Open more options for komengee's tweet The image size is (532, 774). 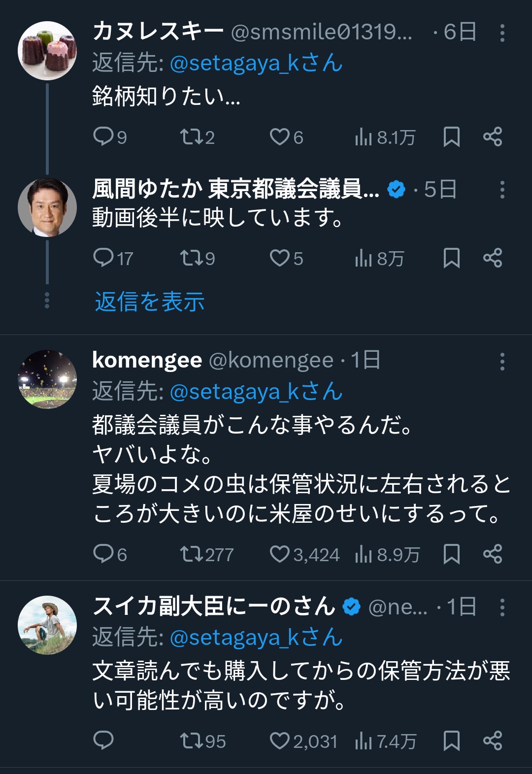point(501,362)
